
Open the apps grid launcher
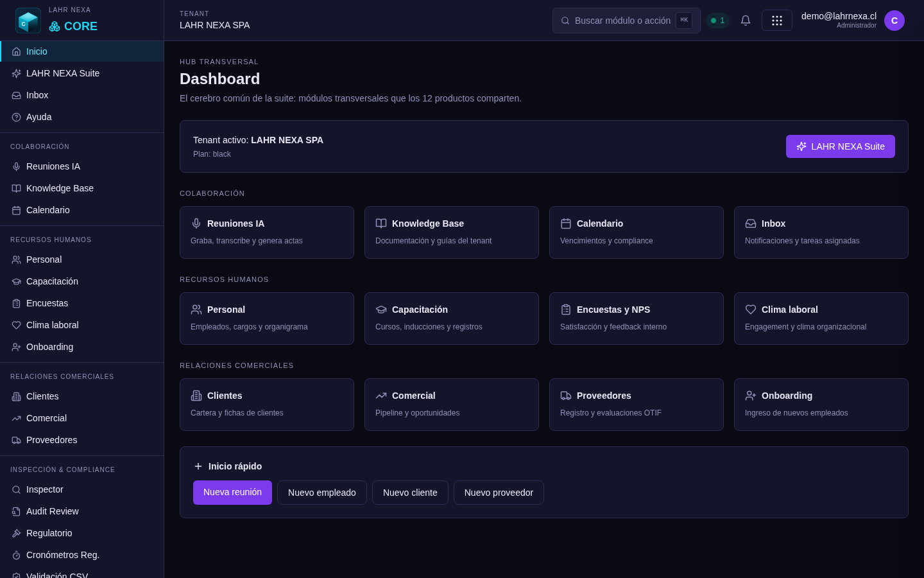point(777,21)
